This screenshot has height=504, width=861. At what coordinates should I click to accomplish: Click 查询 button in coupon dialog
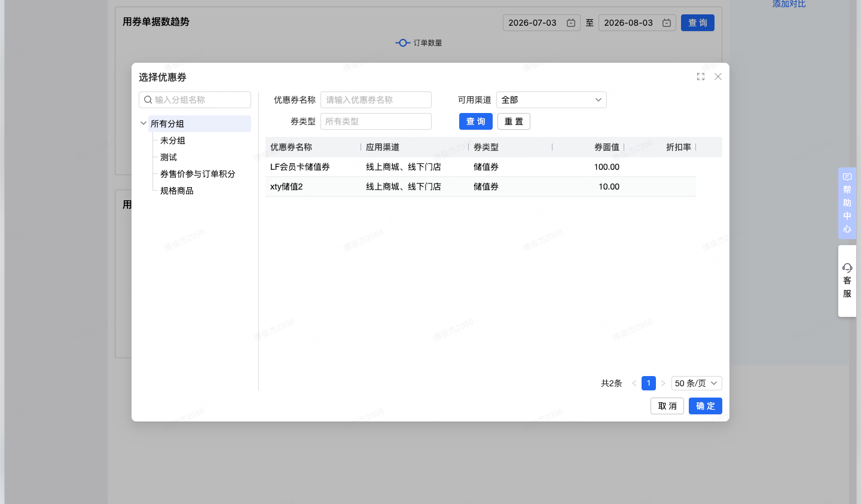[476, 121]
